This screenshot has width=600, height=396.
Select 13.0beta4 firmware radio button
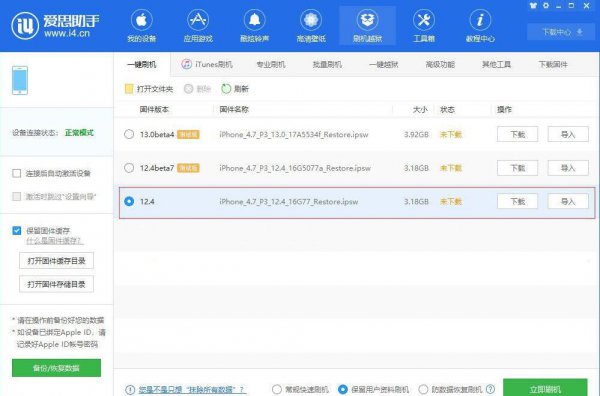pos(129,134)
